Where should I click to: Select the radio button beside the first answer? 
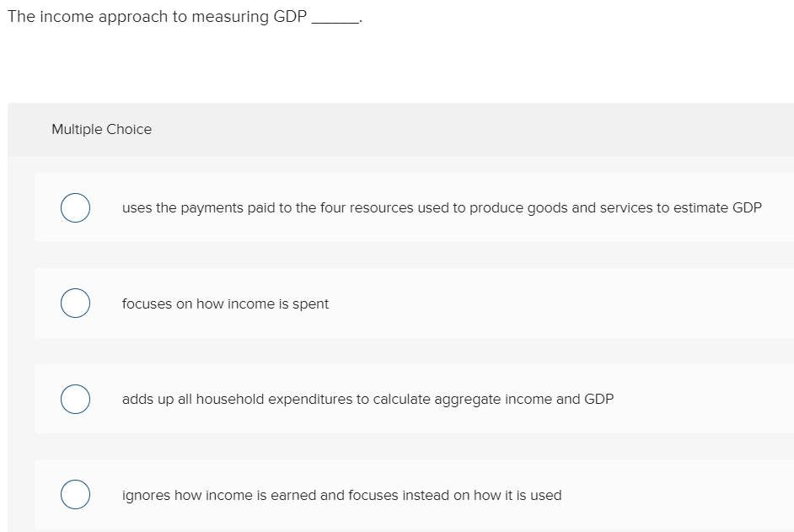click(75, 207)
